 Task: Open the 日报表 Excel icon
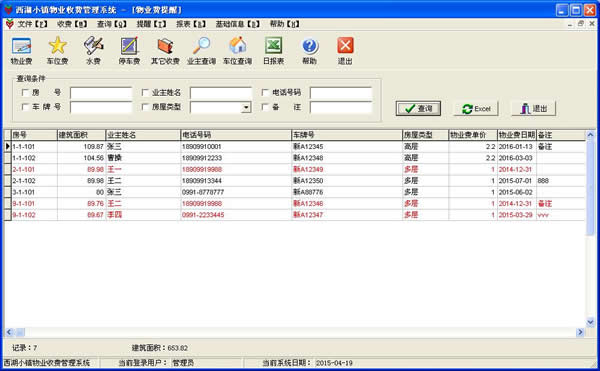click(273, 50)
